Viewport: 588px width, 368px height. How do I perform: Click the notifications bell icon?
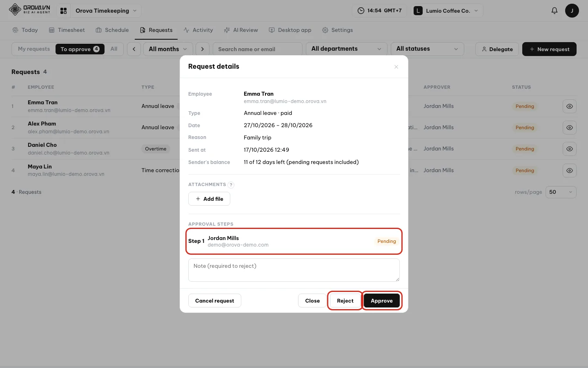coord(555,11)
